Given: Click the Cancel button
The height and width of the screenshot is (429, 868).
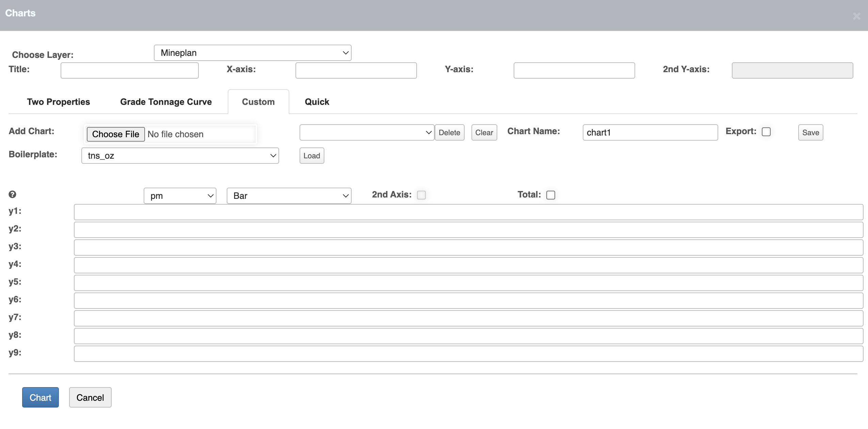Looking at the screenshot, I should tap(90, 397).
